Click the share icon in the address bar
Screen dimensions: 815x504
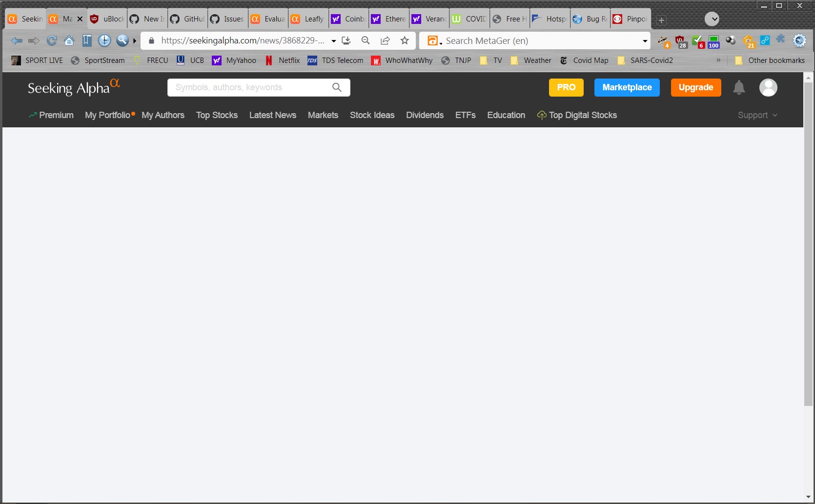click(385, 41)
